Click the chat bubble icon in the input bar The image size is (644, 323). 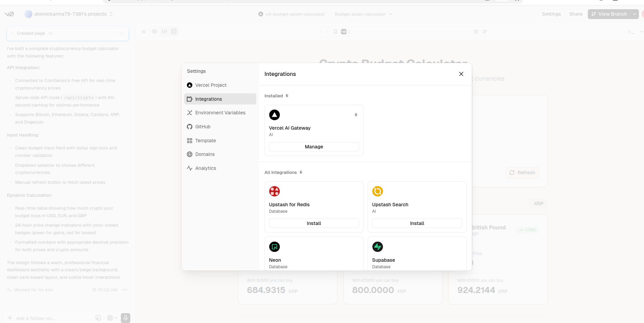pyautogui.click(x=98, y=318)
